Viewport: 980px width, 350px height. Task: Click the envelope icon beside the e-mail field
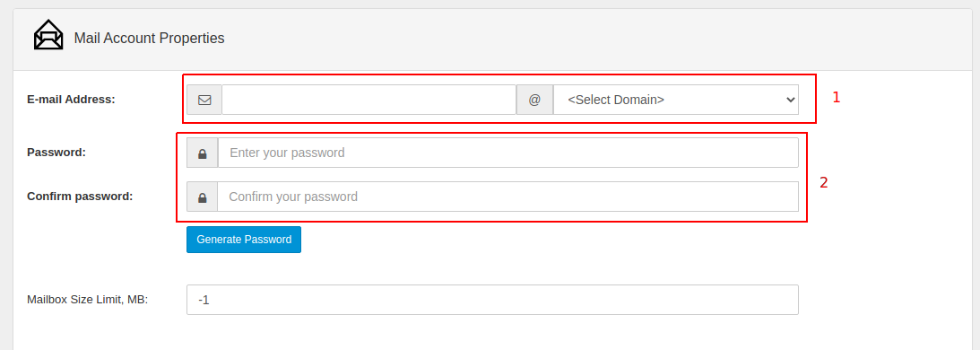(204, 100)
